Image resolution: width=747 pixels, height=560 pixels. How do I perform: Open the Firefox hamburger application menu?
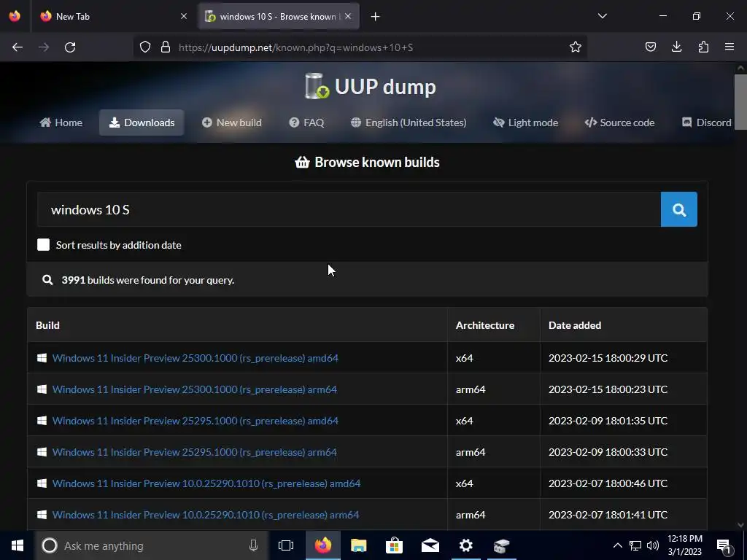[729, 47]
